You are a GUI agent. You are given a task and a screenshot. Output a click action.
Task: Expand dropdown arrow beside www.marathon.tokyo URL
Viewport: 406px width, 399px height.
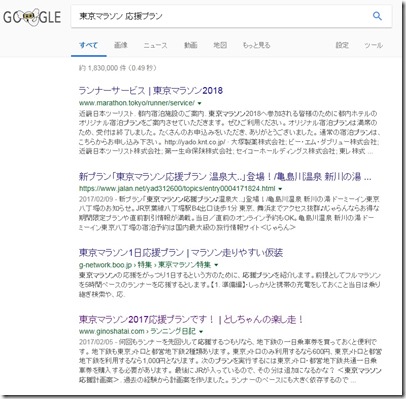(199, 103)
